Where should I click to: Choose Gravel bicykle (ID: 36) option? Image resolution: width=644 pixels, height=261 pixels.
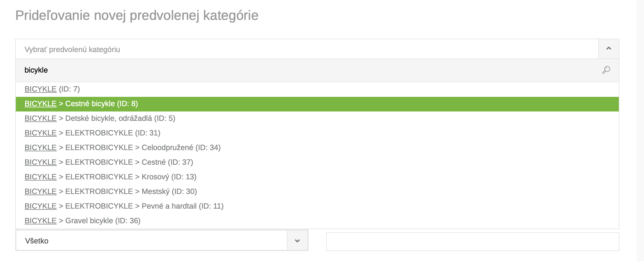(x=317, y=221)
